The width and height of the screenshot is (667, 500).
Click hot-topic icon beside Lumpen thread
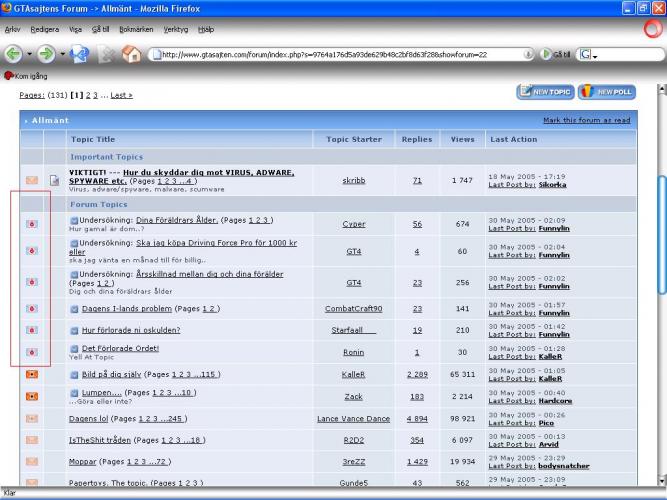tap(32, 396)
